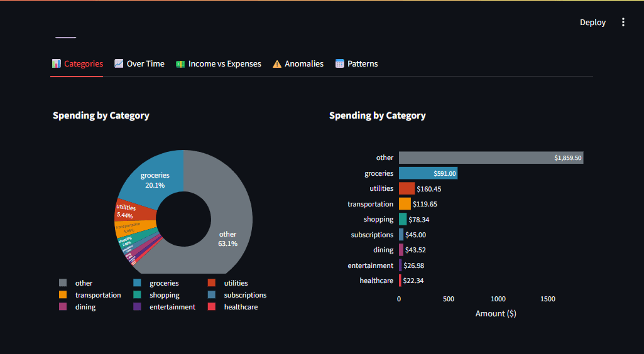This screenshot has width=644, height=354.
Task: Click the $1,859.50 'other' bar
Action: [490, 158]
